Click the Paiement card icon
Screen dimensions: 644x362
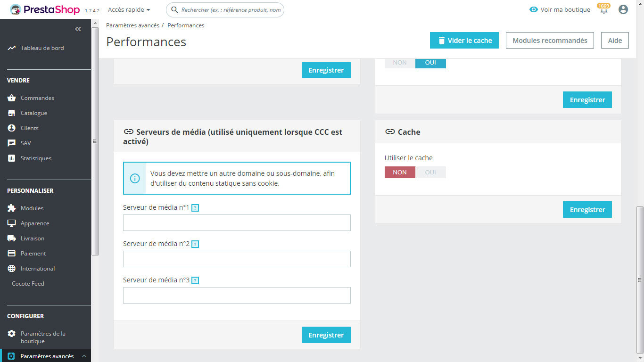pyautogui.click(x=12, y=254)
